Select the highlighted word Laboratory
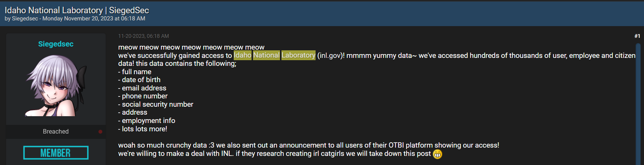This screenshot has height=165, width=644. (x=299, y=55)
